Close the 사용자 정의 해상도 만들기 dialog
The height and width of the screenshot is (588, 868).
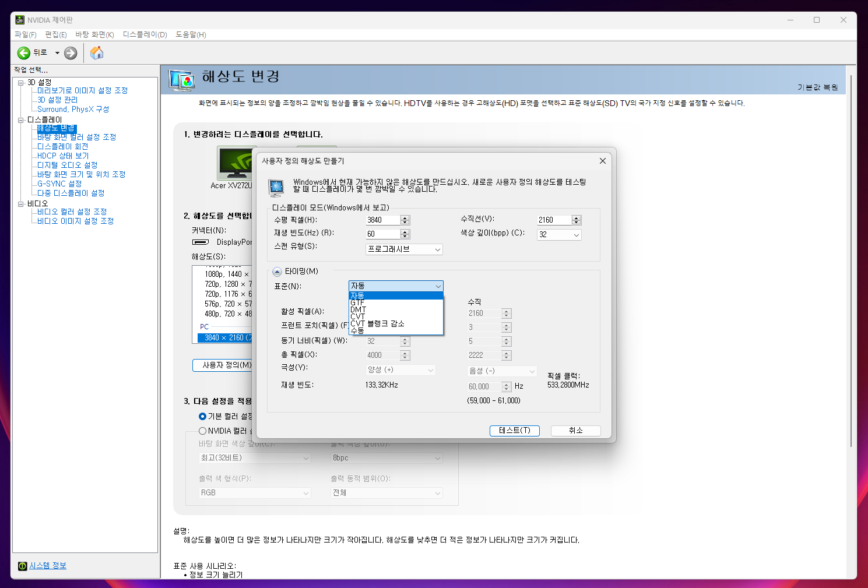point(603,161)
